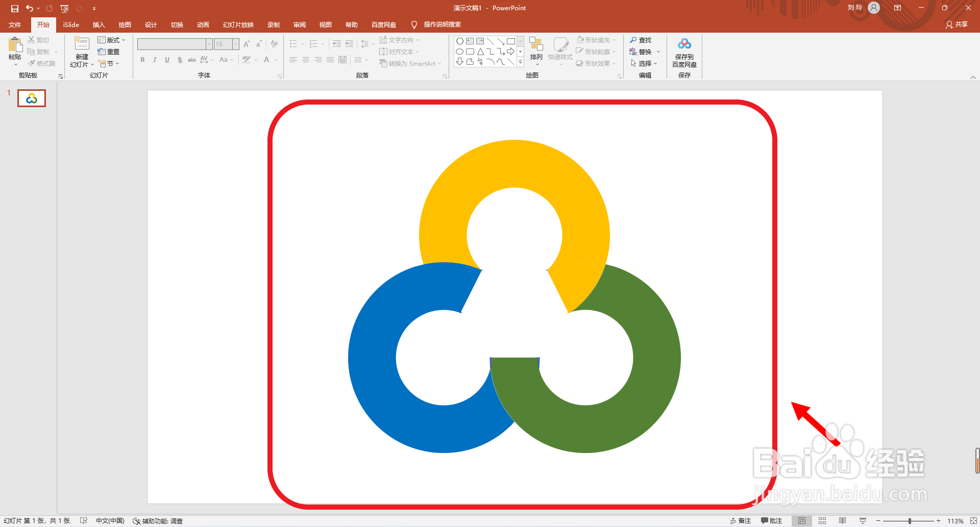Open 幻灯片放映 Slide Show tab
Viewport: 980px width, 527px height.
click(238, 24)
